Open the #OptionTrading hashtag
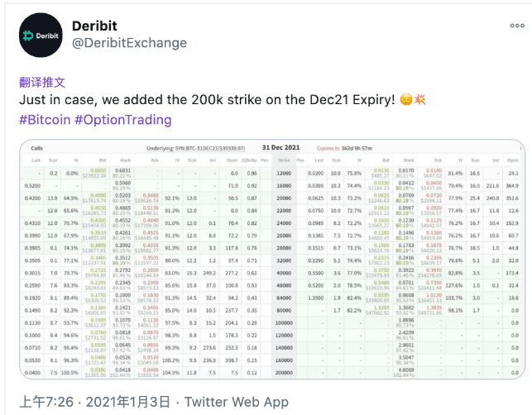532x415 pixels. click(x=123, y=120)
